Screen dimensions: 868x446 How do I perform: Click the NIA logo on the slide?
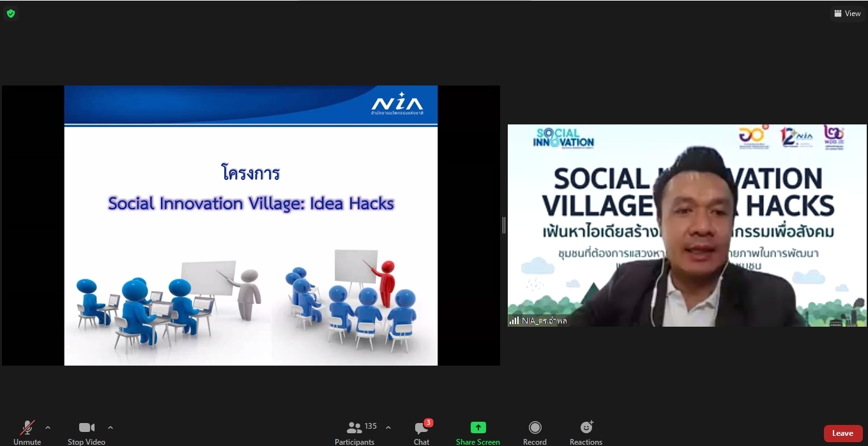[x=397, y=103]
